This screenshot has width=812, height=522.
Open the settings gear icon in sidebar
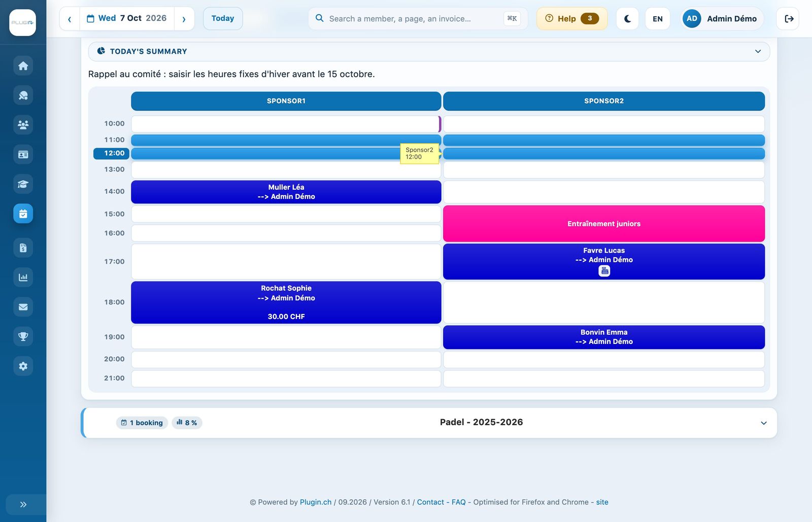[23, 366]
